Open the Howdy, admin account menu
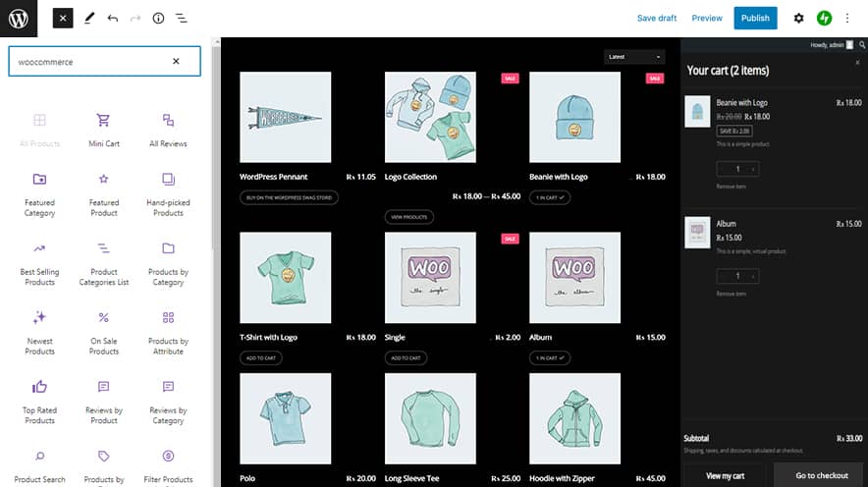Screen dimensions: 868x487 (x=832, y=45)
